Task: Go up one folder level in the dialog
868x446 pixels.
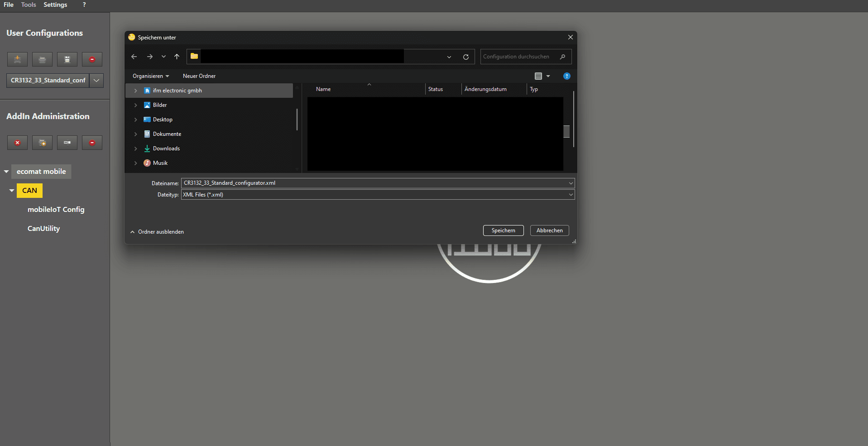Action: [x=177, y=57]
